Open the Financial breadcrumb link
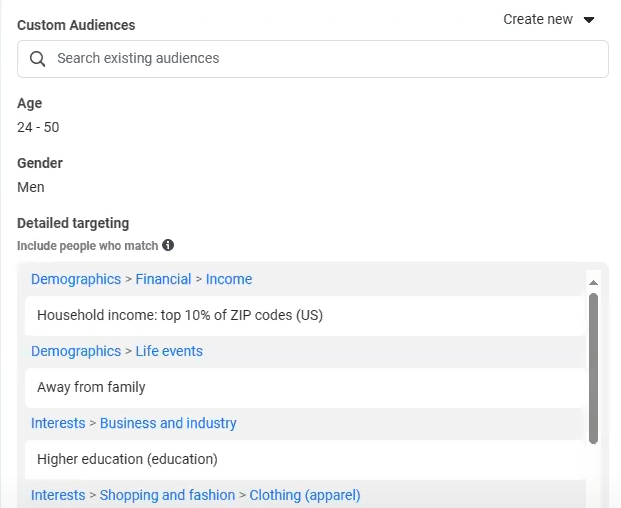Image resolution: width=621 pixels, height=508 pixels. (163, 279)
